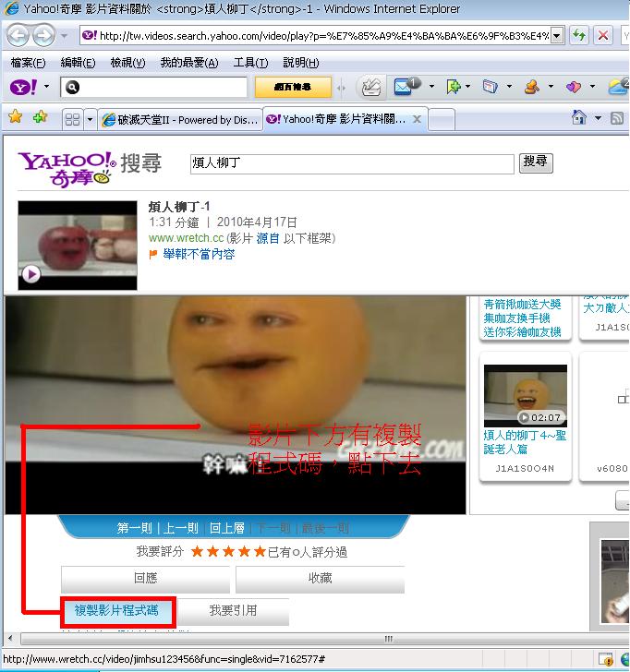The height and width of the screenshot is (672, 630).
Task: Click the browser Forward arrow button
Action: click(x=43, y=36)
